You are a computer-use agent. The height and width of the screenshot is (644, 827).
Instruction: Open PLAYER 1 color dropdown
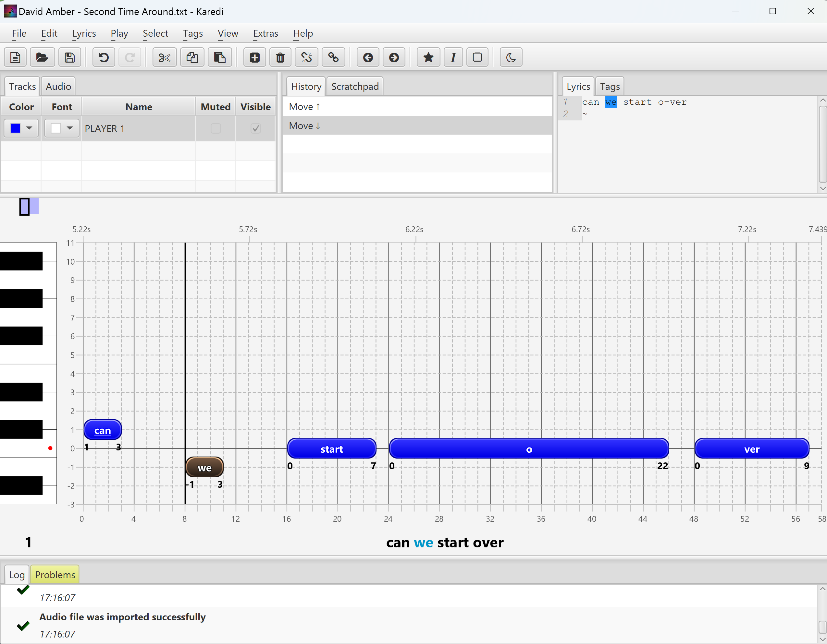[x=29, y=128]
